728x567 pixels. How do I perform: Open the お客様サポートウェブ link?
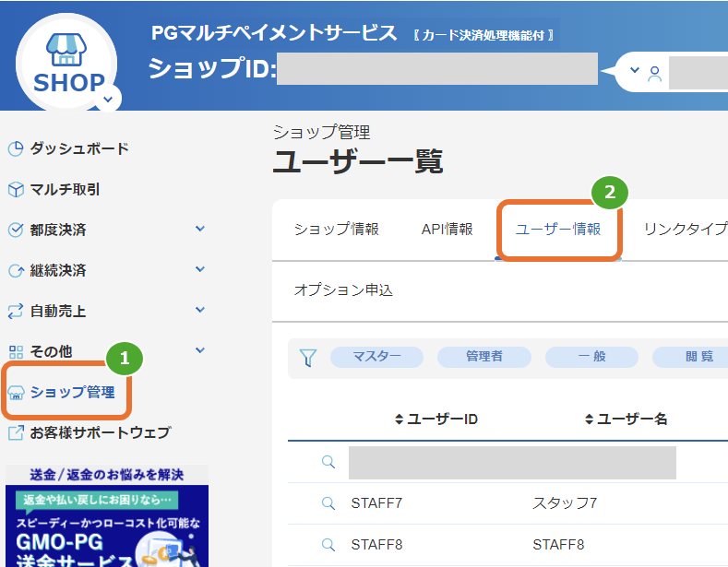tap(101, 433)
